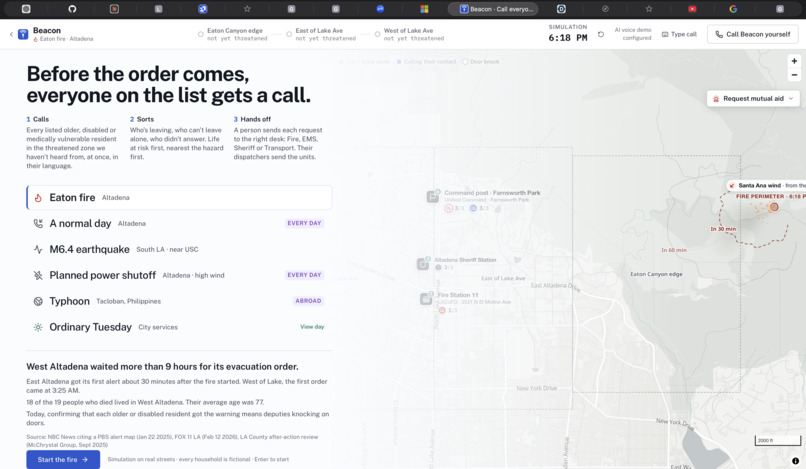The height and width of the screenshot is (469, 806).
Task: Click the In 60 min perimeter label
Action: (674, 250)
